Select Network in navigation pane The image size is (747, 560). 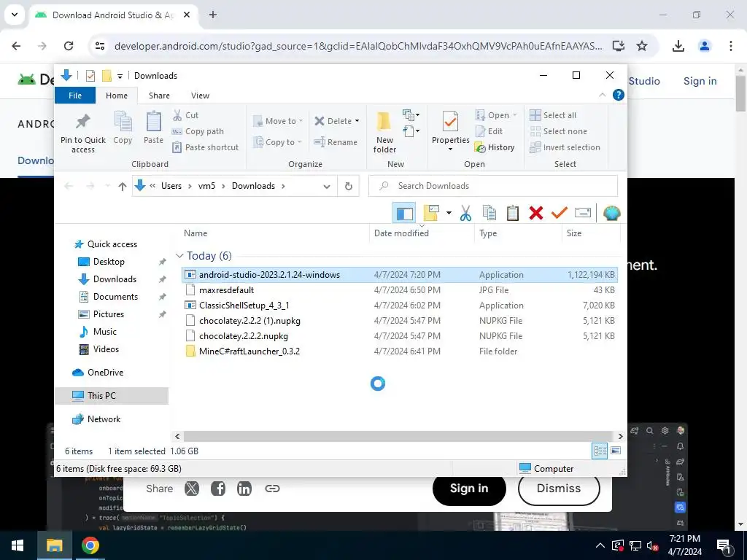[104, 419]
